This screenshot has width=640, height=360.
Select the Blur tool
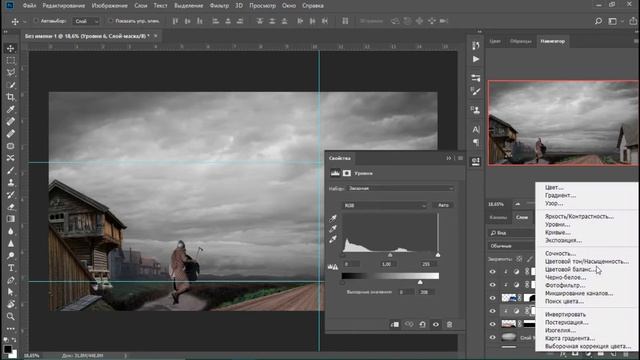[x=11, y=231]
